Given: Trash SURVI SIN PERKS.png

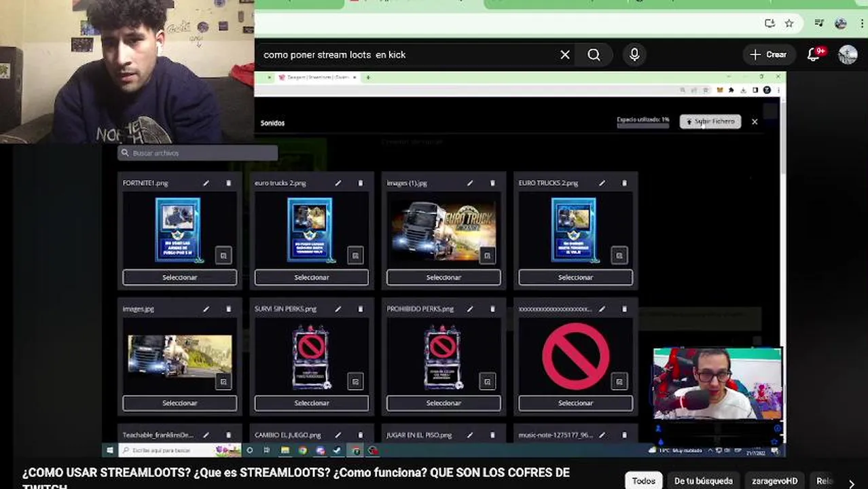Looking at the screenshot, I should pos(360,308).
